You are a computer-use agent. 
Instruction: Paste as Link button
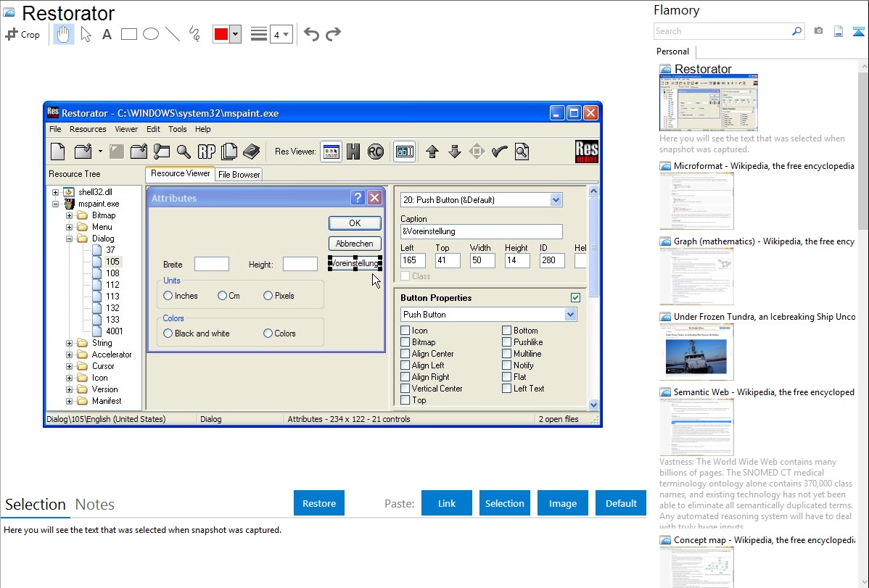(447, 503)
